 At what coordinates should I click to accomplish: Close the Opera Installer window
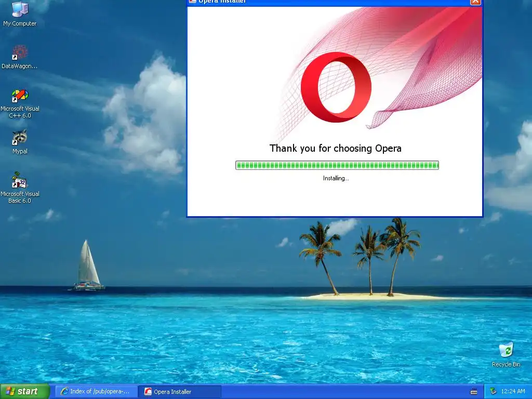pos(475,2)
